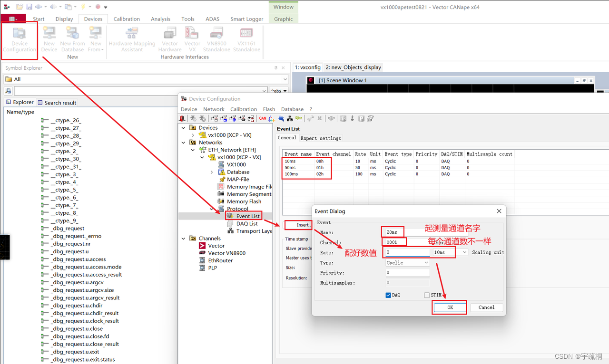Image resolution: width=609 pixels, height=364 pixels.
Task: Click the save icon in quick access toolbar
Action: pos(29,7)
